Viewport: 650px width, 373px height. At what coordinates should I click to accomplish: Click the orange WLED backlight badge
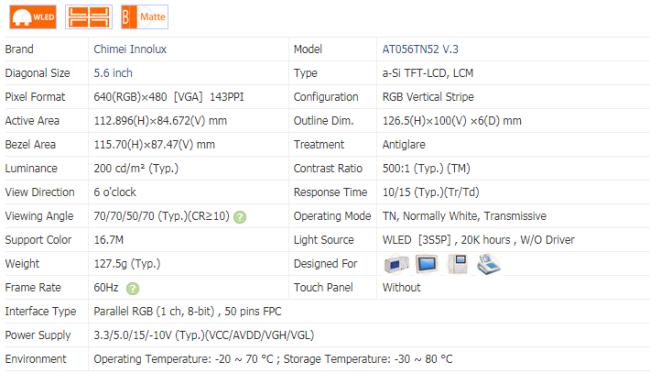[x=33, y=17]
